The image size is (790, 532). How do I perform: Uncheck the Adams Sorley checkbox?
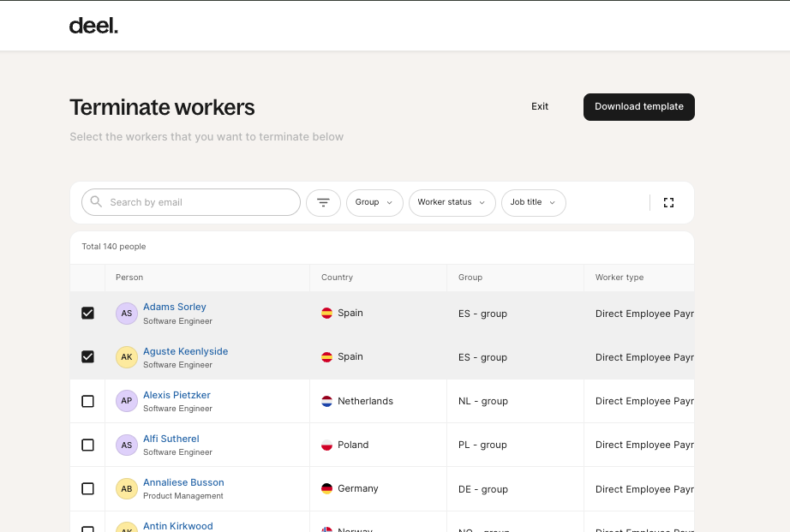pos(87,314)
